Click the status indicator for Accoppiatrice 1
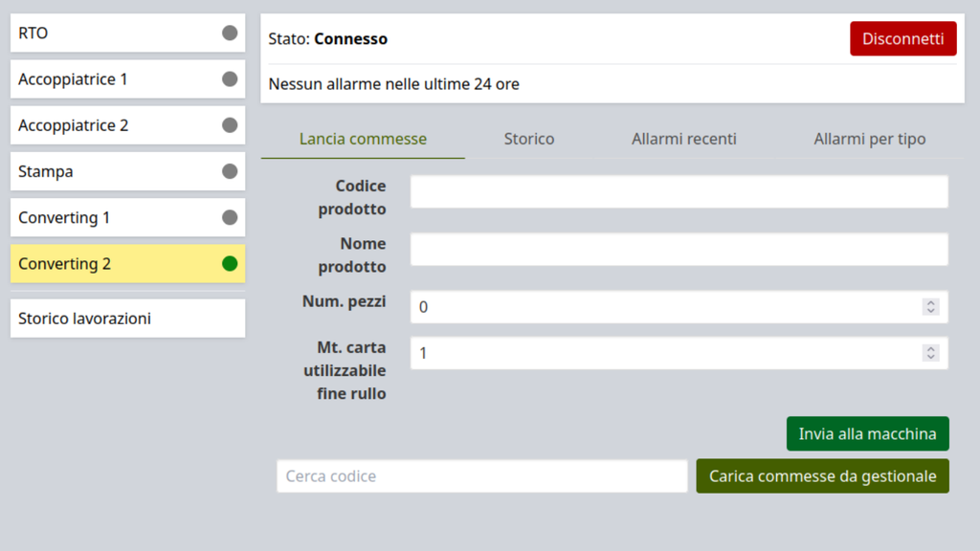The width and height of the screenshot is (980, 551). point(230,79)
